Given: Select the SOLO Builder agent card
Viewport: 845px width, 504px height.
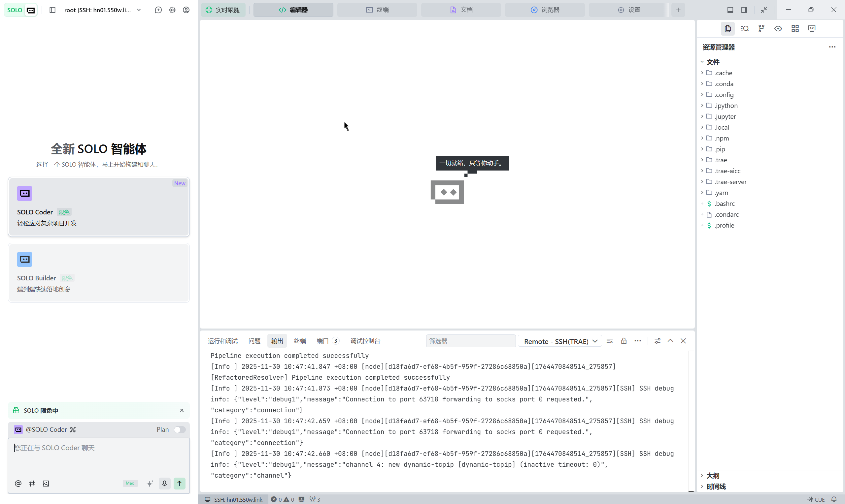Looking at the screenshot, I should pyautogui.click(x=99, y=273).
